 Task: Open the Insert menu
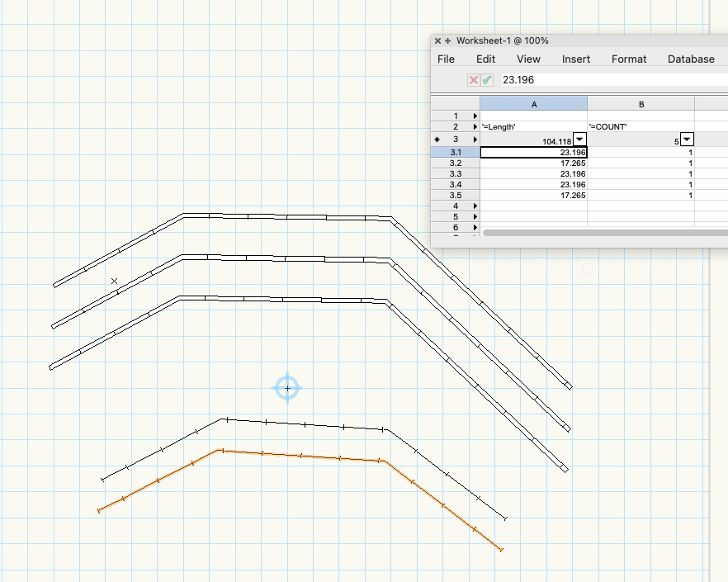click(575, 59)
